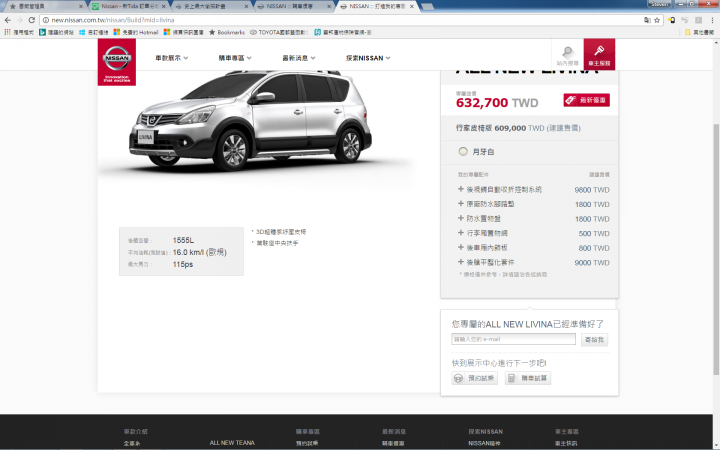Bookmark this page with the star icon

(657, 20)
